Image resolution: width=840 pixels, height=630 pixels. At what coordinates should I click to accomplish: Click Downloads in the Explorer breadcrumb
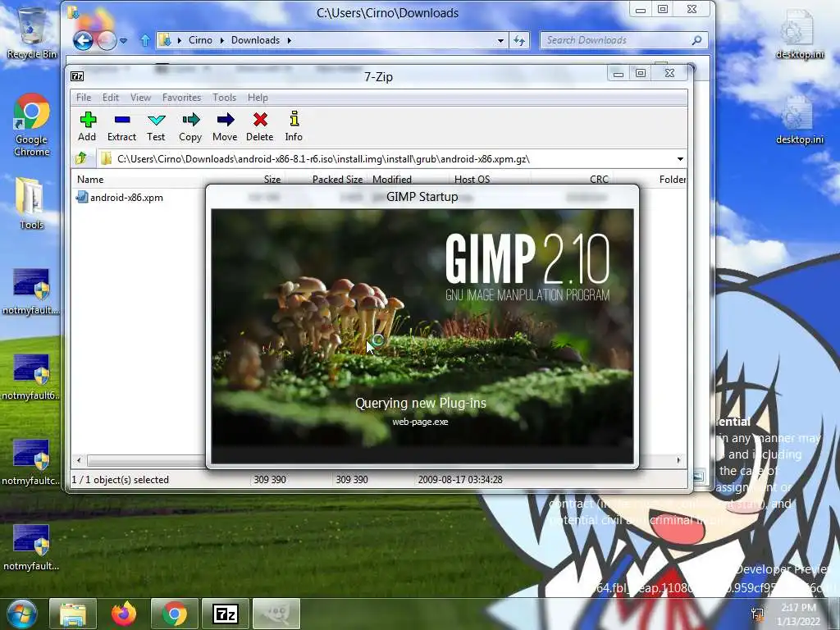tap(256, 40)
